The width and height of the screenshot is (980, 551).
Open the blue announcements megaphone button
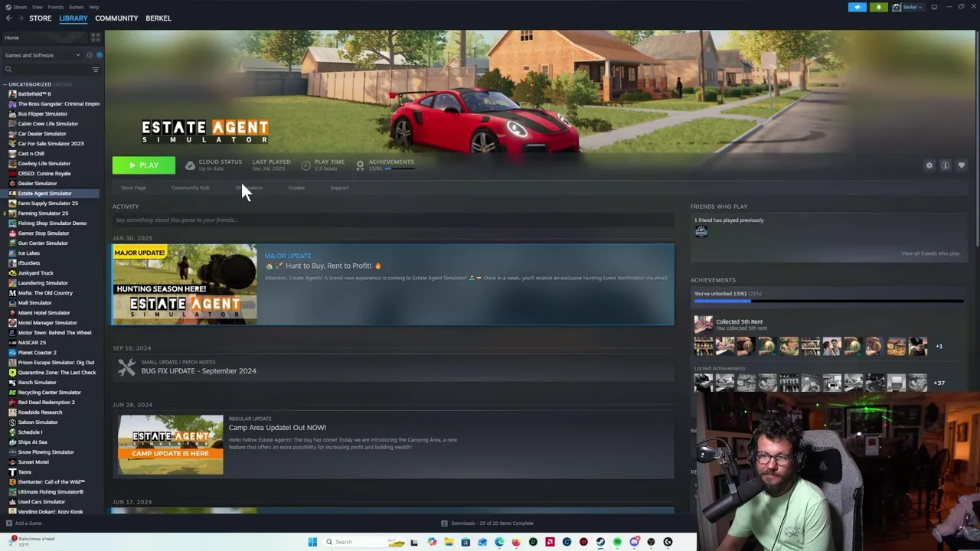point(857,7)
